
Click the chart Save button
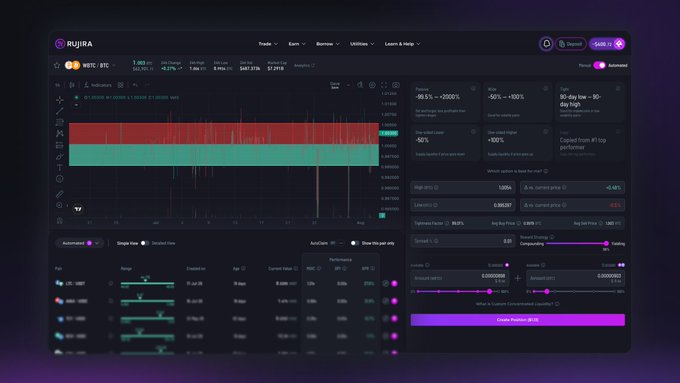pyautogui.click(x=335, y=85)
